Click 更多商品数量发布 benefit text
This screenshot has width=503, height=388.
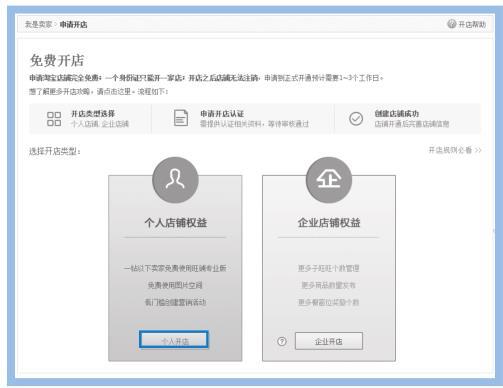(328, 285)
